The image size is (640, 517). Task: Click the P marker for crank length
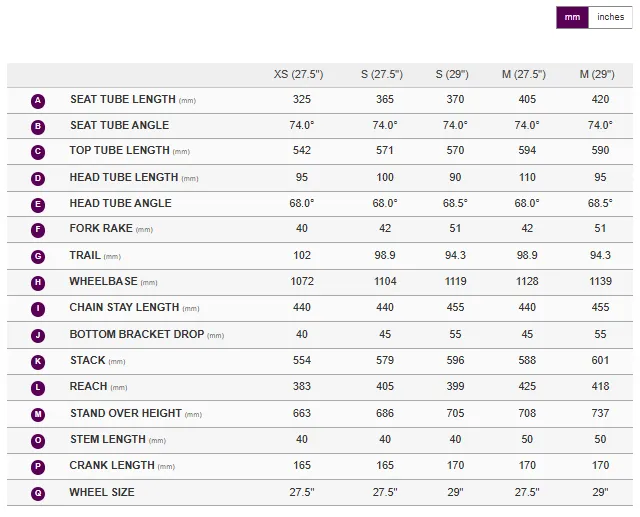(x=38, y=467)
